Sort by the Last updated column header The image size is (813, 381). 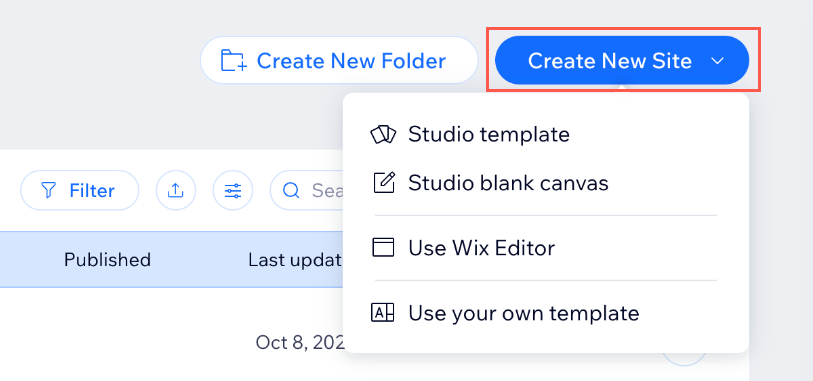click(x=295, y=260)
